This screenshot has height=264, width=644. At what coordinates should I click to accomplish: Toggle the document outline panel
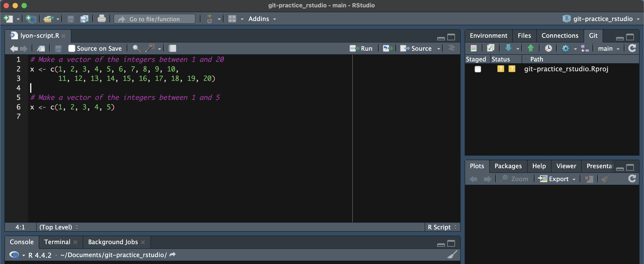[451, 48]
